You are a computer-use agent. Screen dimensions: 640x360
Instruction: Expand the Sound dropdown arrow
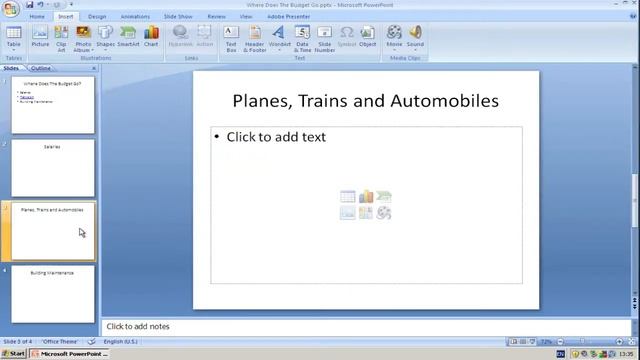[415, 50]
